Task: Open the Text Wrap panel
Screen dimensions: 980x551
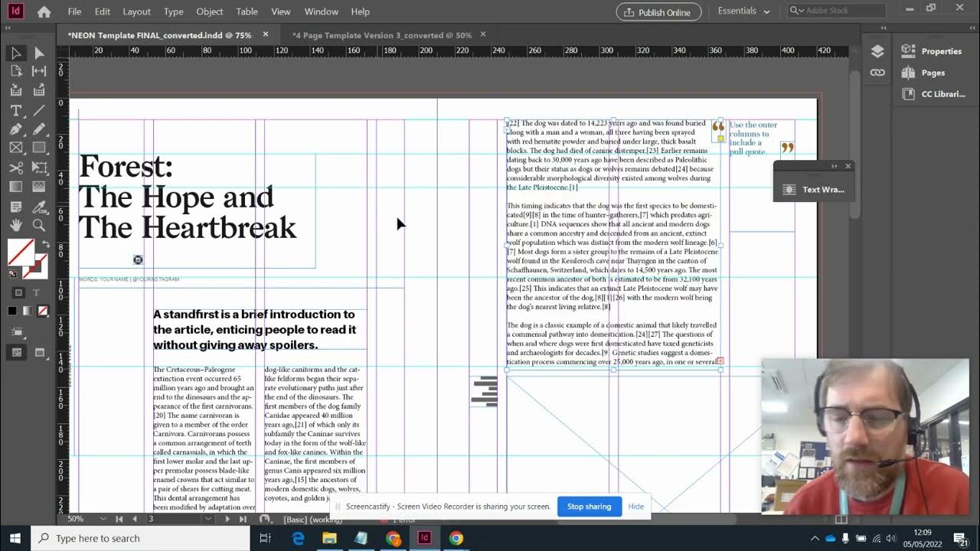Action: click(813, 189)
